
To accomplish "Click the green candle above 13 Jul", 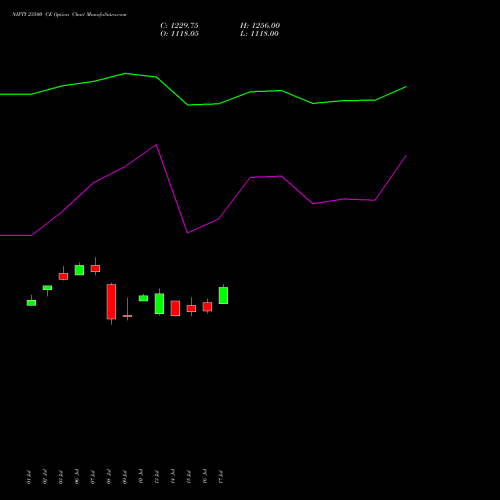I will point(159,304).
